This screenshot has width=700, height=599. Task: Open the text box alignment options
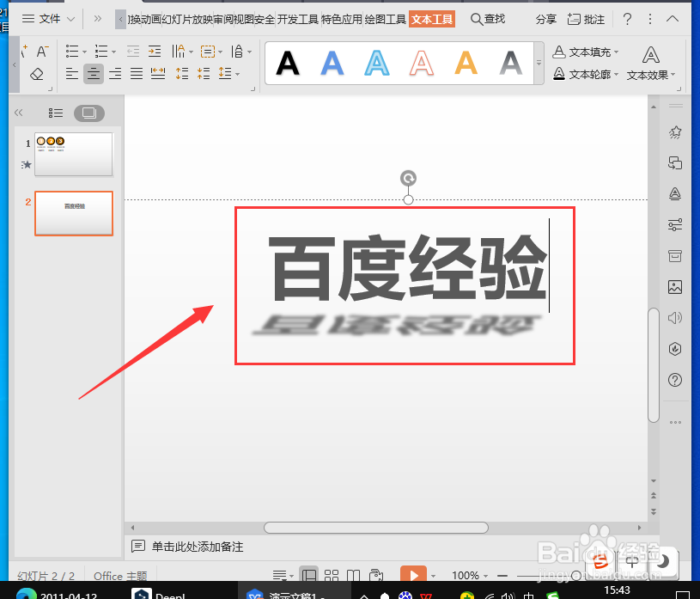tap(208, 52)
